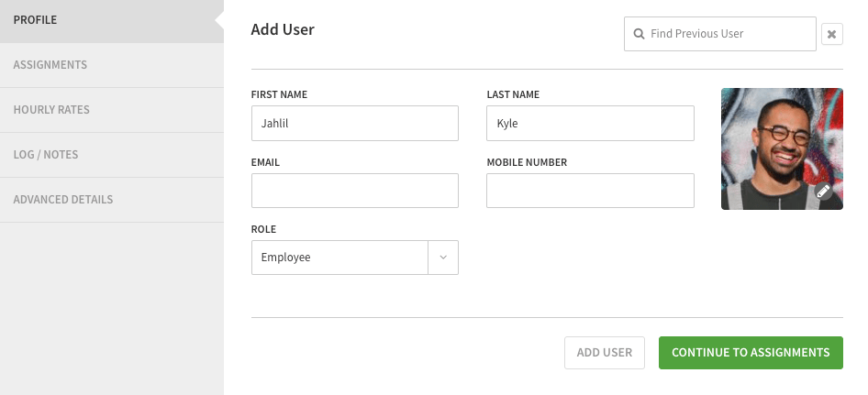Click the pencil edit photo icon
868x395 pixels.
pos(823,191)
